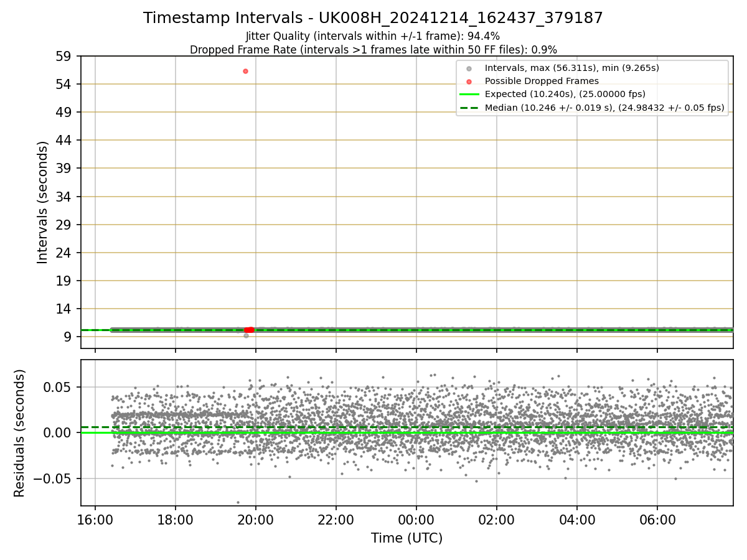
Task: Click the plot title 'Timestamp Intervals - UK008H_20241214_162437_379187'
Action: [x=373, y=18]
